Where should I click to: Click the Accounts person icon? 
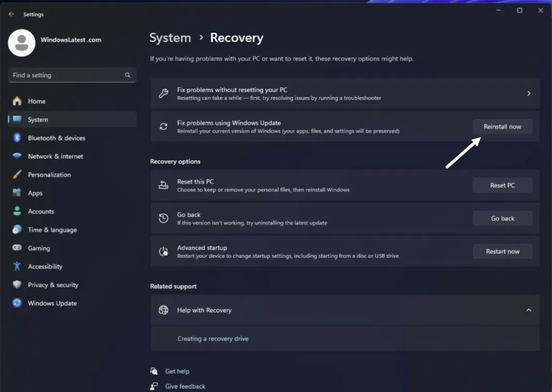pos(17,211)
